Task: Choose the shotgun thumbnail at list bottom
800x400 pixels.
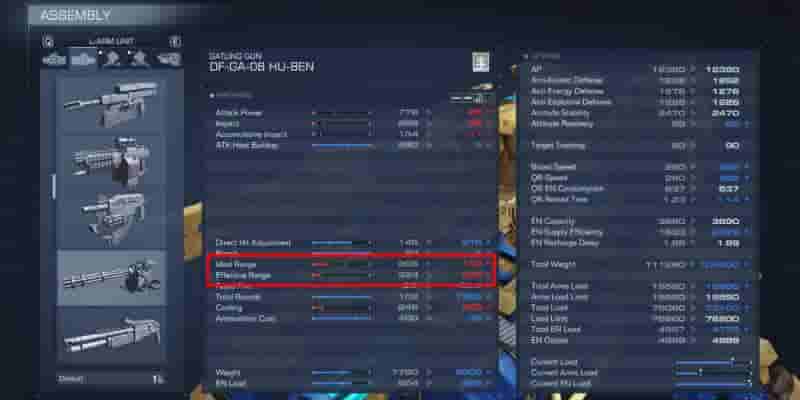Action: [x=111, y=334]
